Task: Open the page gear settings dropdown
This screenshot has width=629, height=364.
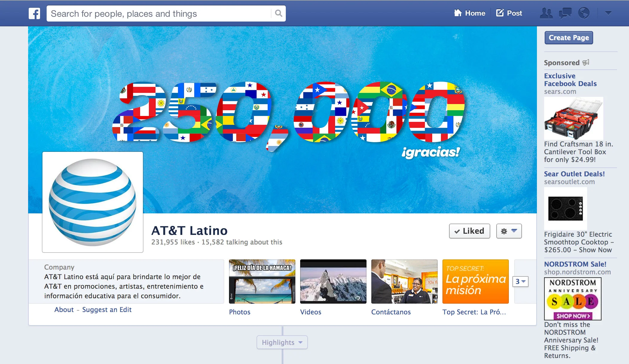Action: 509,231
